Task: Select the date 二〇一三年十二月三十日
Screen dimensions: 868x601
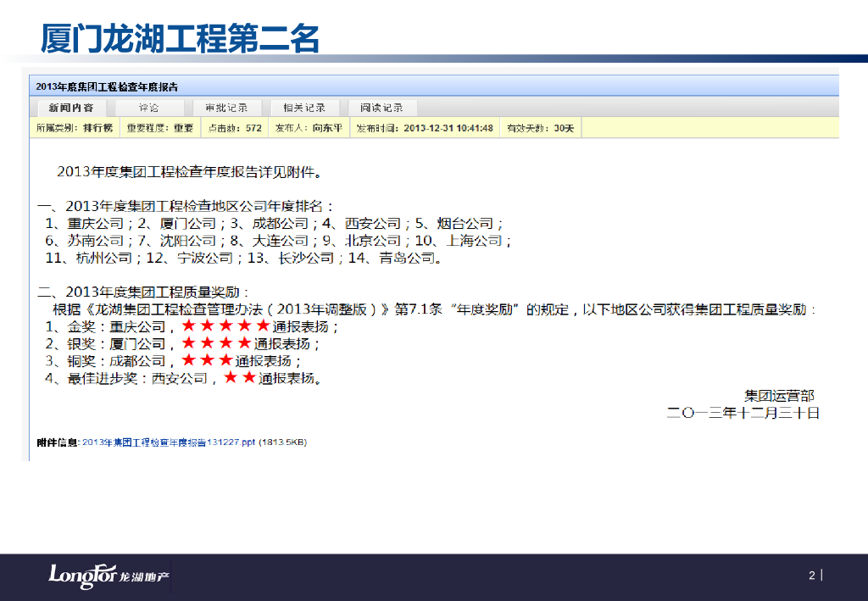Action: tap(743, 413)
